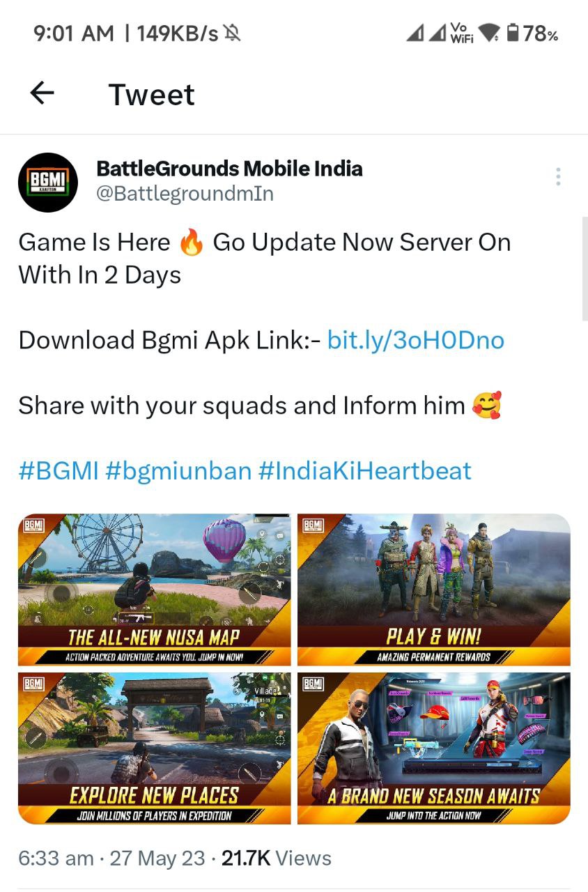Screen dimensions: 588x892
Task: Tap the muted bell icon in status bar
Action: point(232,33)
